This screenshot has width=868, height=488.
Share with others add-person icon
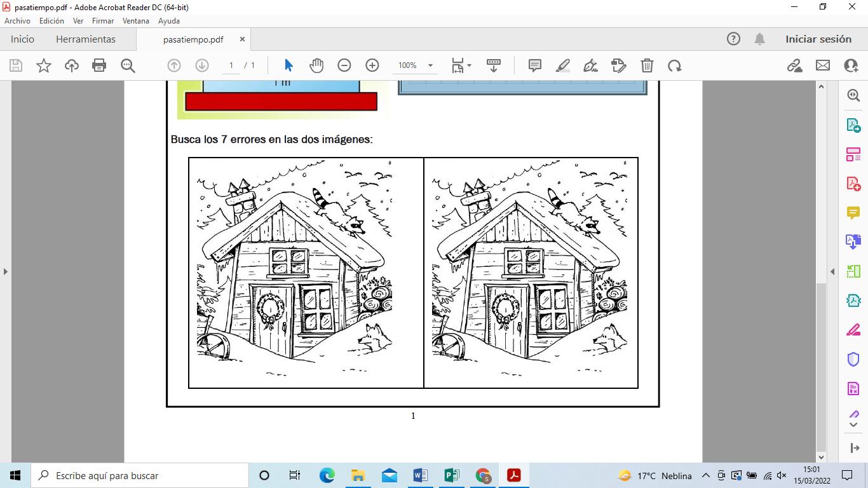coord(851,65)
